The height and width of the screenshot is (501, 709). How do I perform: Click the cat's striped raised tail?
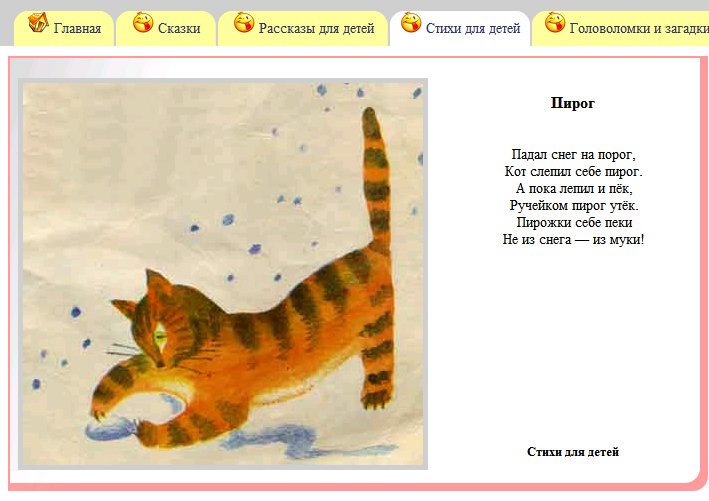376,181
